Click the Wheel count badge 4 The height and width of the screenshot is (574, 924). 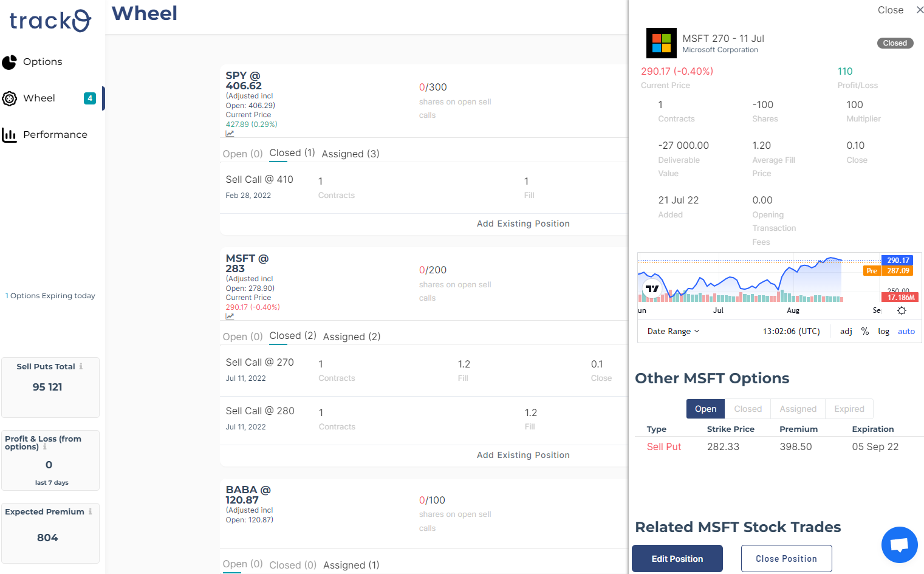click(x=90, y=98)
